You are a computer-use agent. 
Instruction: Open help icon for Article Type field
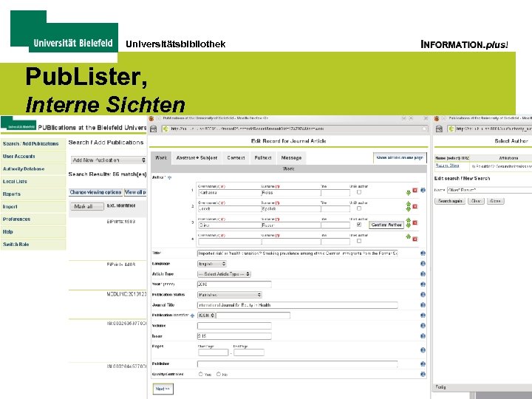(x=423, y=274)
